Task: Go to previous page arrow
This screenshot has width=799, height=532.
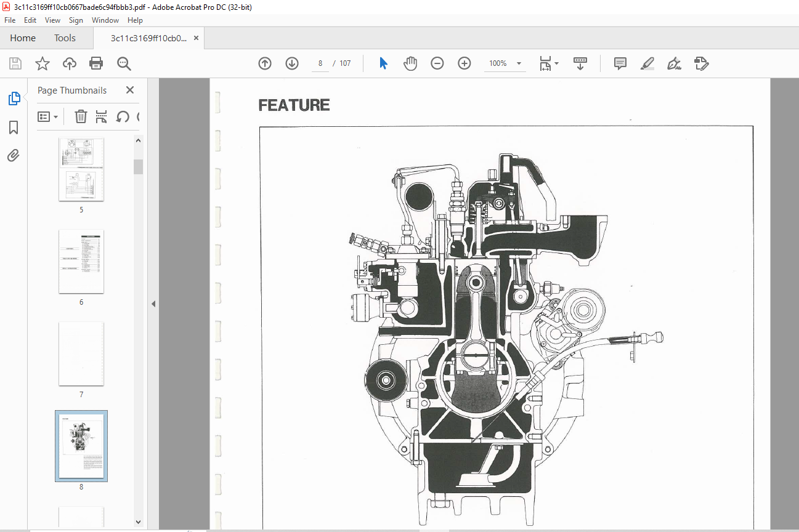Action: [x=265, y=63]
